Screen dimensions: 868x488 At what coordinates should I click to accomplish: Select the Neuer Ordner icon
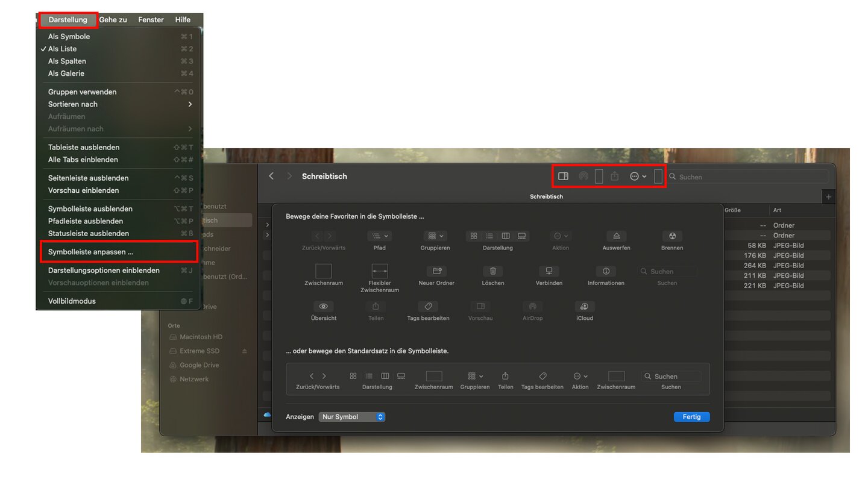[x=436, y=271]
